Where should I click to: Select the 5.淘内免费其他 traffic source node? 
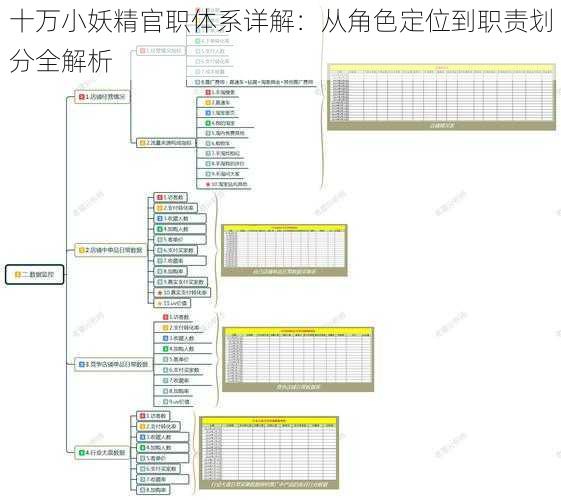coord(225,133)
